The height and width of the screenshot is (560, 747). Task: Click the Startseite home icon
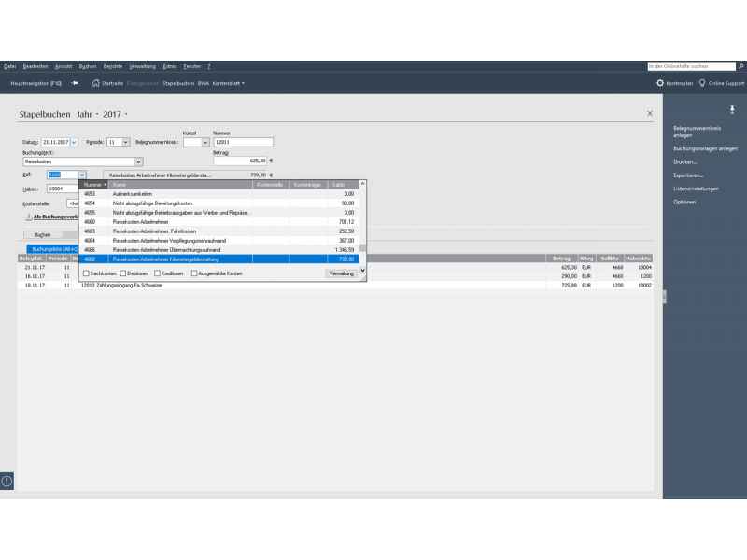(x=95, y=83)
